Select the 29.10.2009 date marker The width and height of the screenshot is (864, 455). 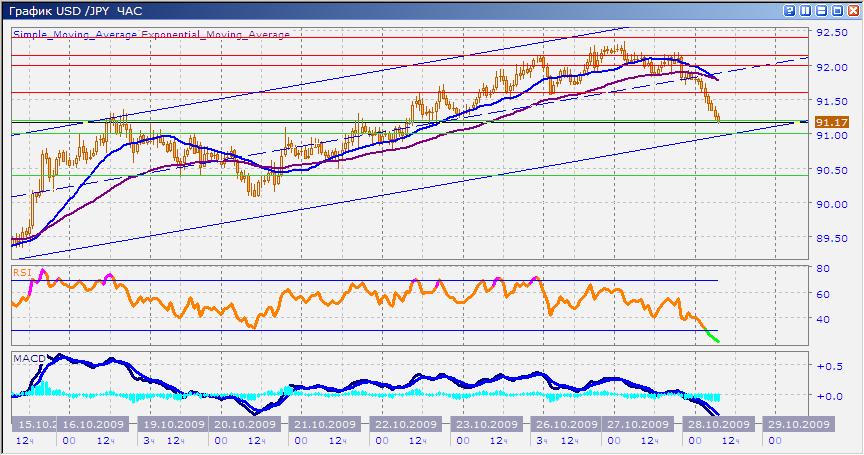point(797,423)
